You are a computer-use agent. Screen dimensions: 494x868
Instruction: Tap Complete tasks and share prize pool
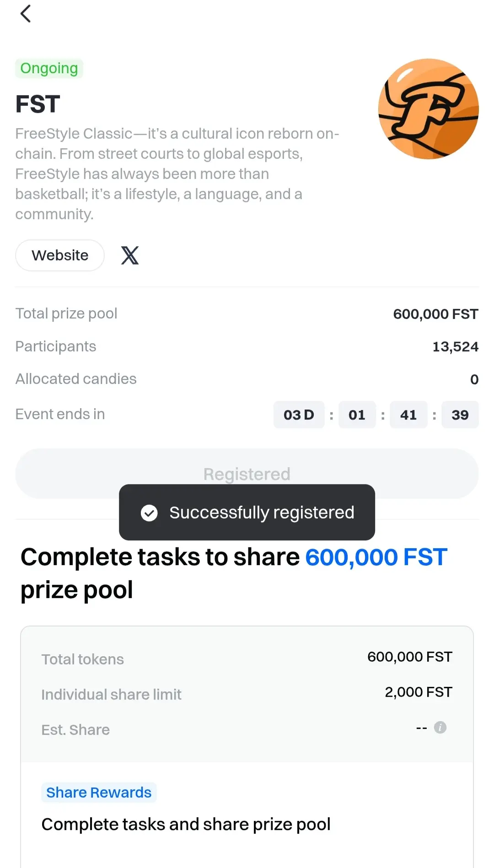[x=186, y=824]
